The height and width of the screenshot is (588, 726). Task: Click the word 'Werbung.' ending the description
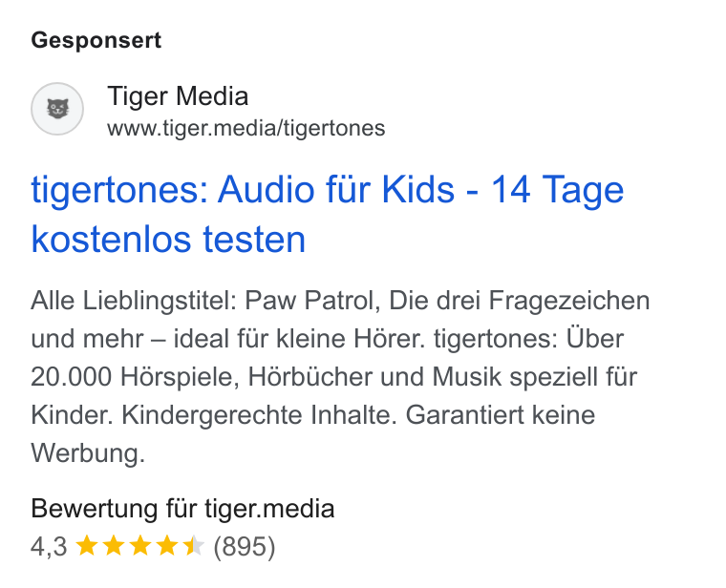click(x=88, y=453)
